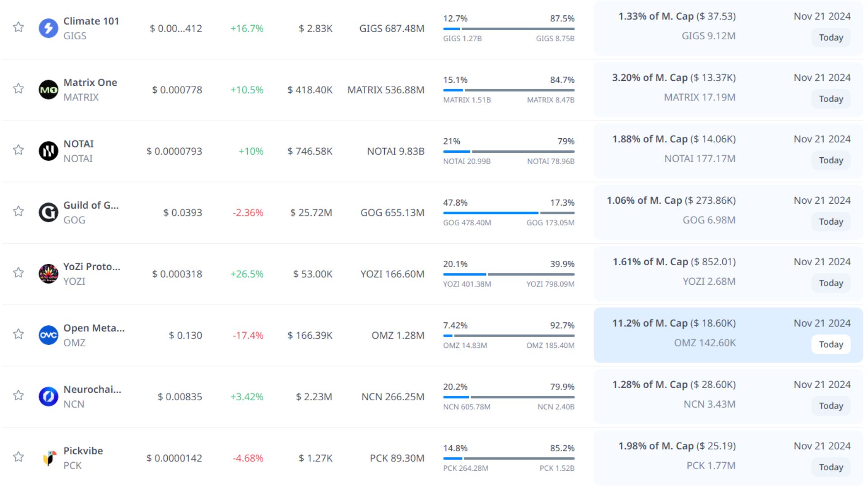This screenshot has height=488, width=868.
Task: Click the Pickvibe bird logo
Action: coord(48,458)
